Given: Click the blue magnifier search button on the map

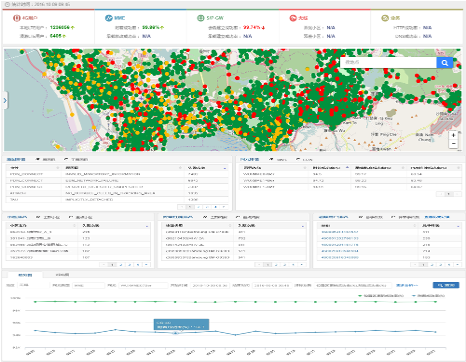Looking at the screenshot, I should click(x=445, y=63).
